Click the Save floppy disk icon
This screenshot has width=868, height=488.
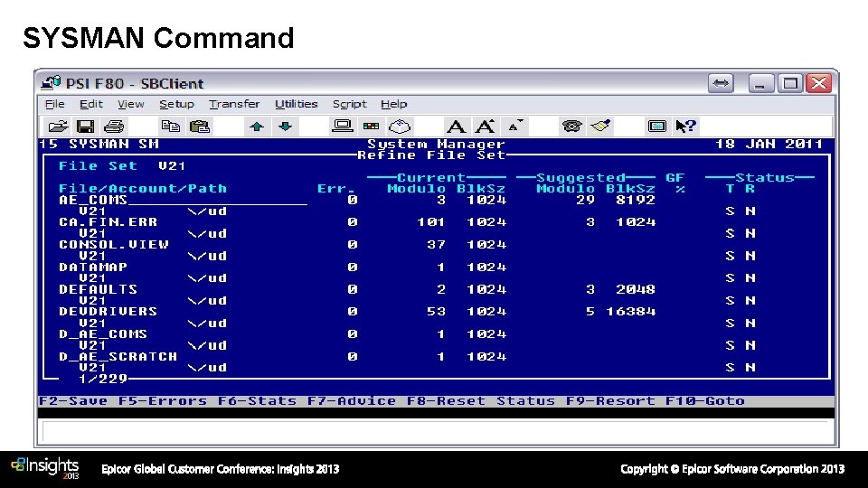coord(85,127)
